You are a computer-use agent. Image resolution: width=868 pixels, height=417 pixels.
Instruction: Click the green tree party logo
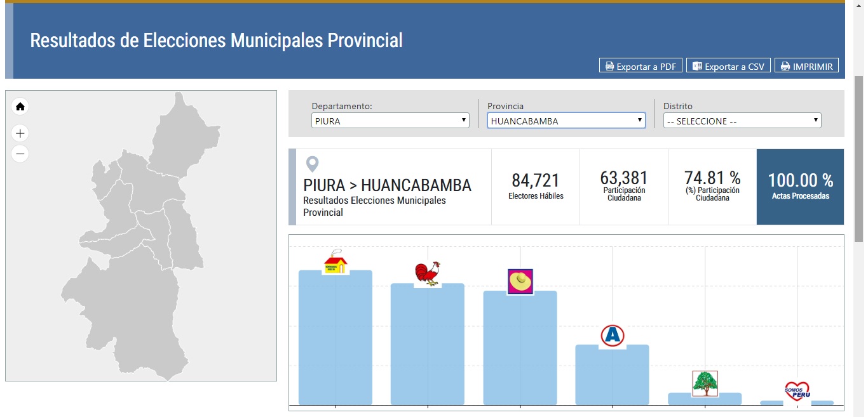[x=705, y=383]
